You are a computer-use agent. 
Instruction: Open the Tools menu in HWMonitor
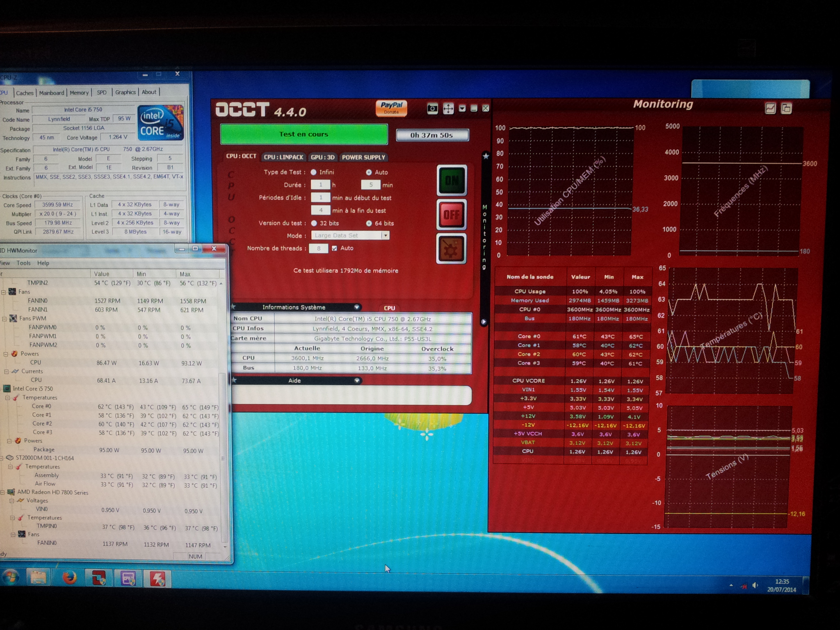[x=23, y=263]
